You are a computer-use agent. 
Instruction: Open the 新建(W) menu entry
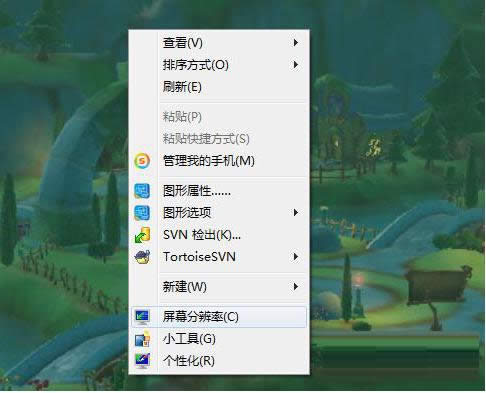219,287
